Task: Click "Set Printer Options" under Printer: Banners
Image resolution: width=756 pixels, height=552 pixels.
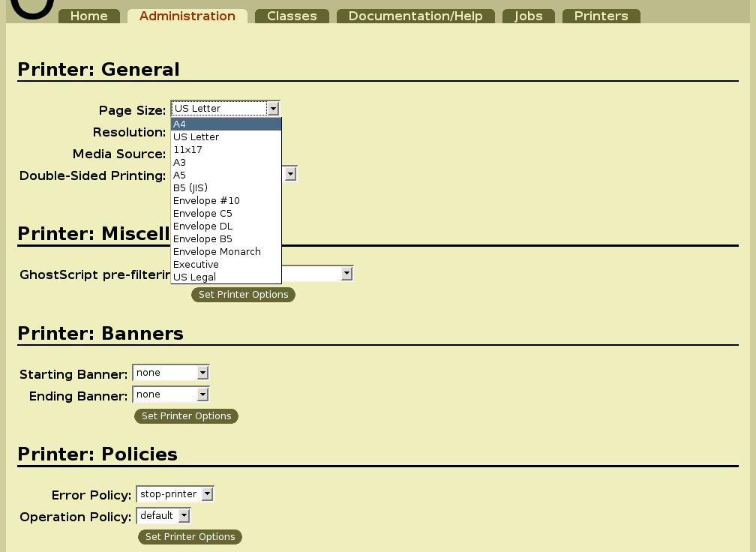Action: (x=186, y=416)
